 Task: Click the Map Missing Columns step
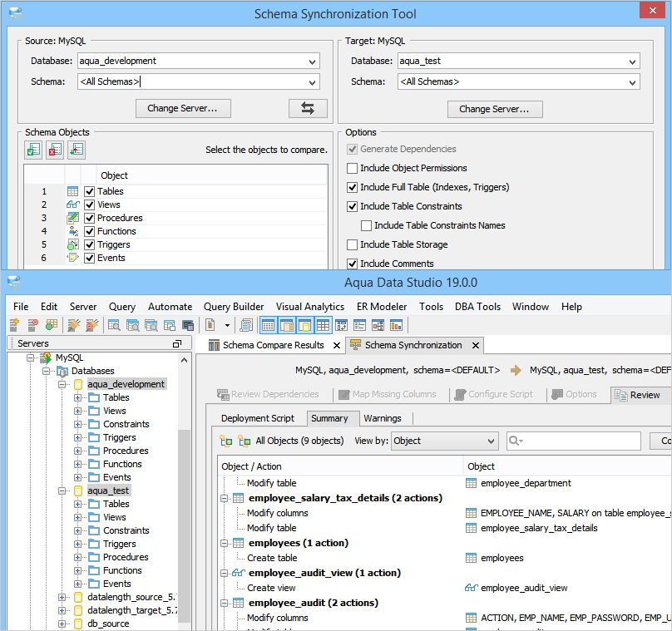[388, 395]
